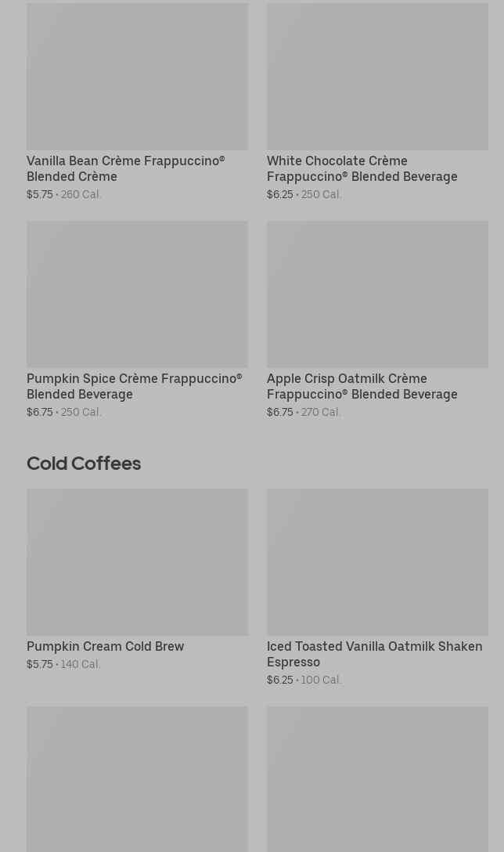
Task: Open Iced Toasted Vanilla Oatmilk Shaken Espresso title
Action: click(374, 654)
